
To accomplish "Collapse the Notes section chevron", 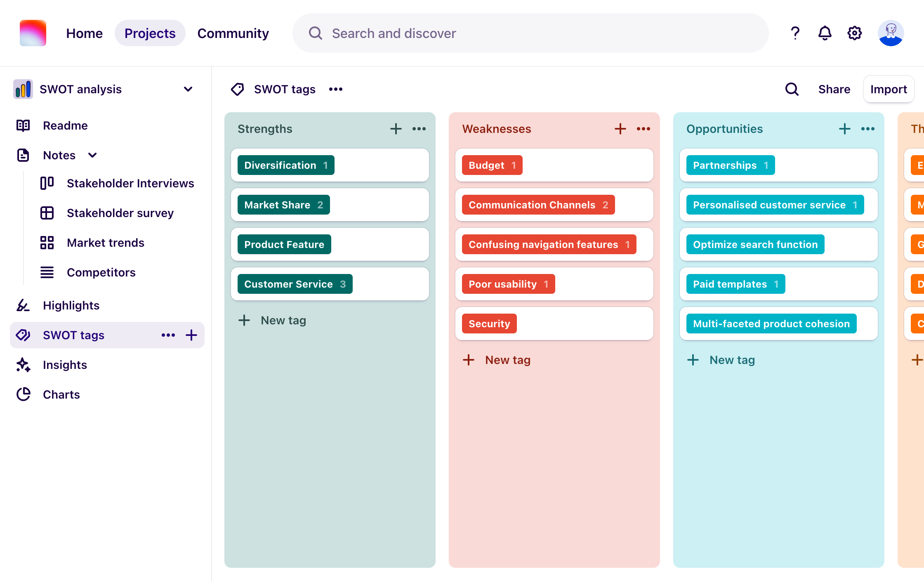I will [x=92, y=155].
